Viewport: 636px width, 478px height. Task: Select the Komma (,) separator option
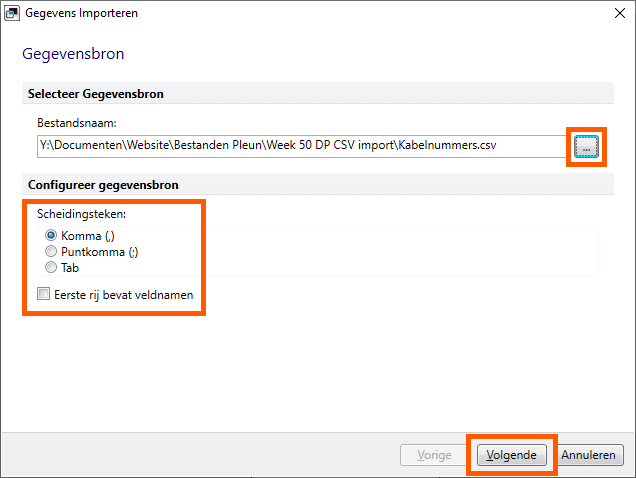(51, 235)
